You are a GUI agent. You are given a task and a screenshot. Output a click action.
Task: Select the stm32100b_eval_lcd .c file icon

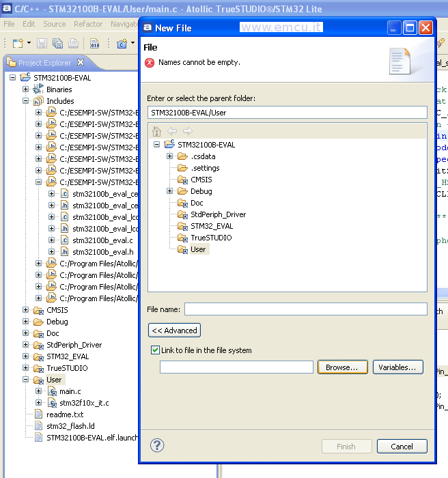pyautogui.click(x=64, y=217)
